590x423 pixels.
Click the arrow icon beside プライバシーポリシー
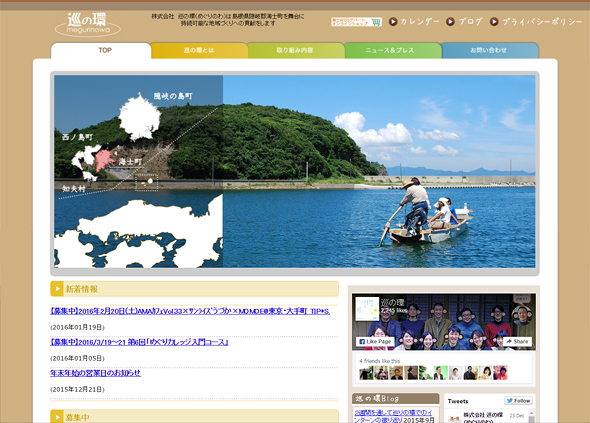click(x=494, y=22)
